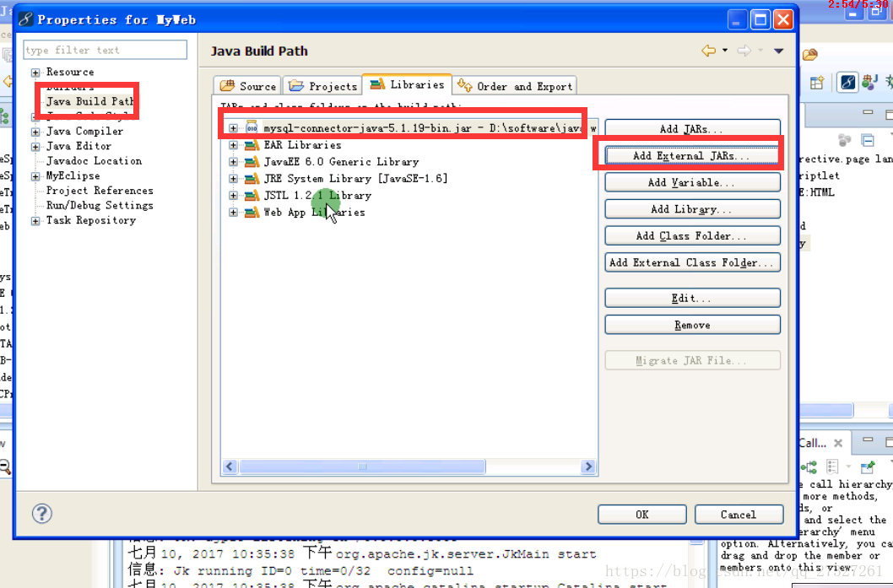The image size is (893, 588).
Task: Expand JavaEE 6.0 Generic Library node
Action: pyautogui.click(x=234, y=162)
